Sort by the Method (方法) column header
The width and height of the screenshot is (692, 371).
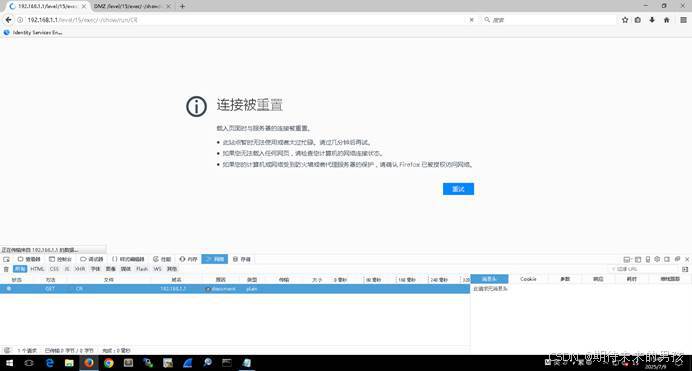coord(50,279)
